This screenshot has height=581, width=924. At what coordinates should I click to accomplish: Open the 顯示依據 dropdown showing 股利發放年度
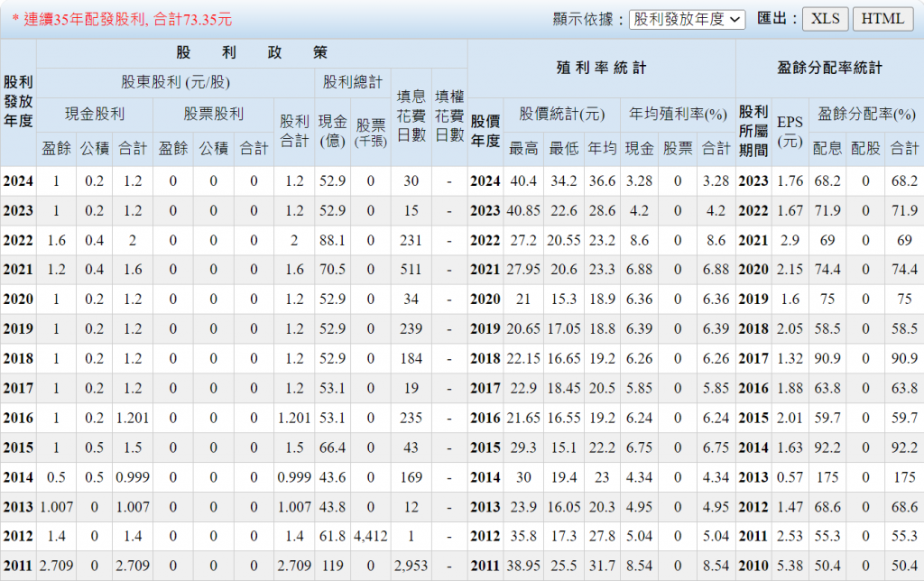pyautogui.click(x=687, y=19)
